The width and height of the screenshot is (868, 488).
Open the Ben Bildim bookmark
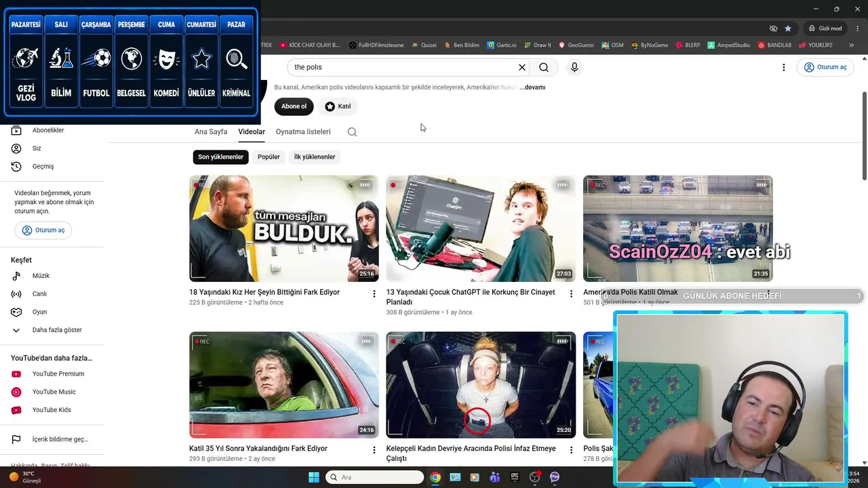point(462,45)
